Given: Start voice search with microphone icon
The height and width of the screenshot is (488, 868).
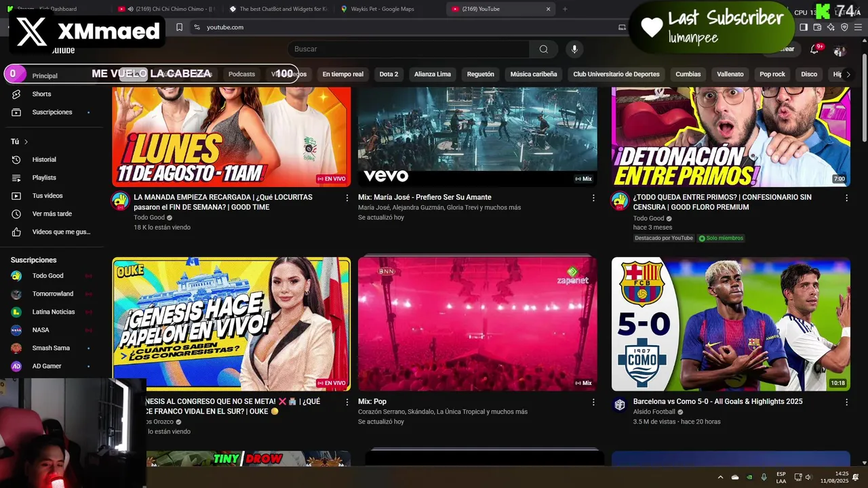Looking at the screenshot, I should click(x=574, y=49).
